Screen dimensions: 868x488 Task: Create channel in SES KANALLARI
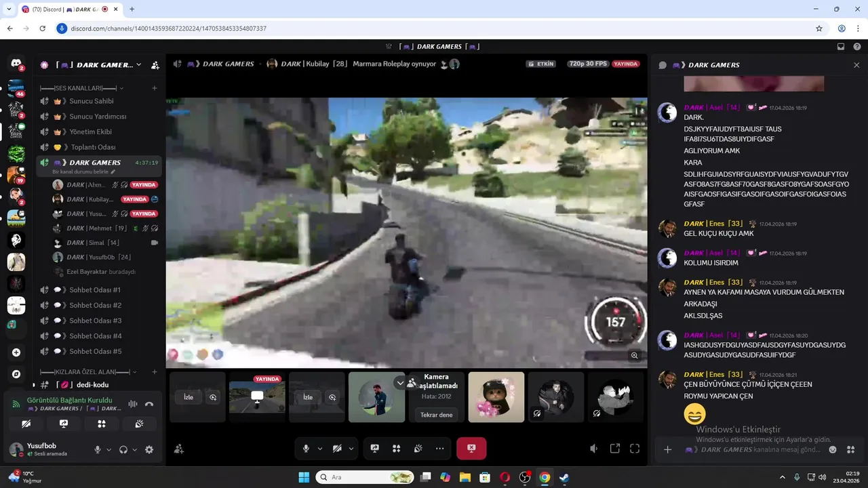[x=155, y=88]
